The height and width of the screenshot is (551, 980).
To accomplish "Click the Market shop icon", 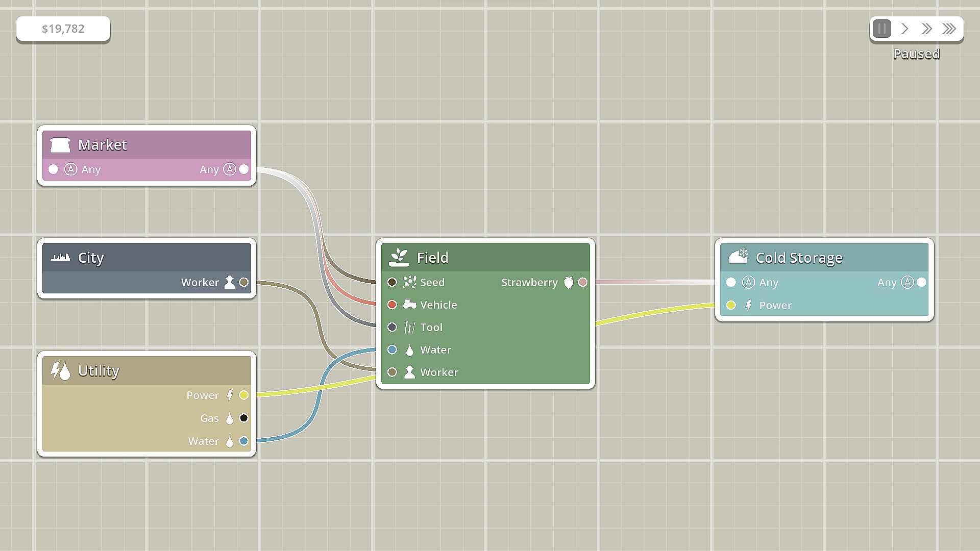I will point(60,145).
